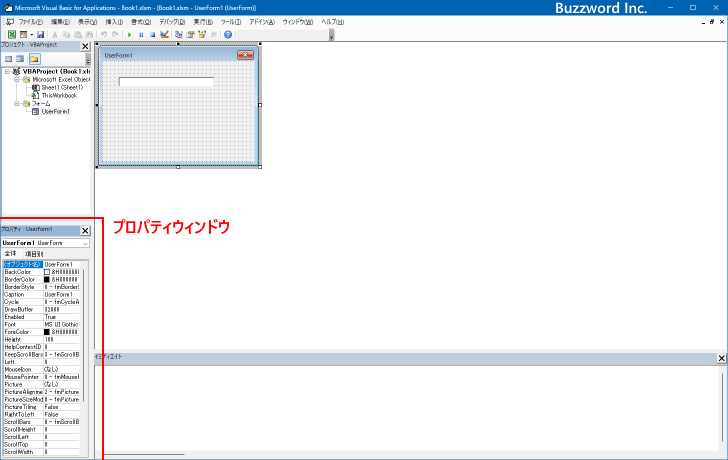Click the Redo arrow icon
Image resolution: width=728 pixels, height=460 pixels.
(x=115, y=34)
